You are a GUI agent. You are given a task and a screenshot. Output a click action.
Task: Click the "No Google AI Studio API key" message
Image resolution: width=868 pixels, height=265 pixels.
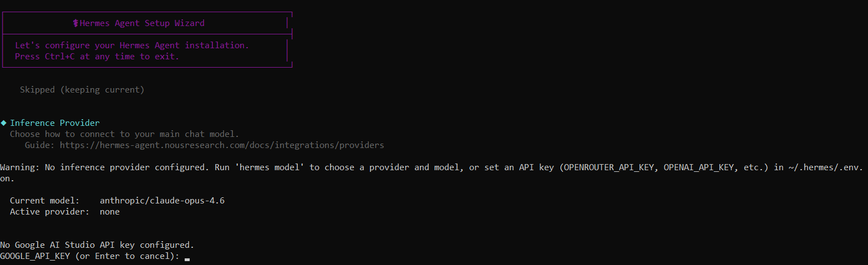[x=97, y=245]
